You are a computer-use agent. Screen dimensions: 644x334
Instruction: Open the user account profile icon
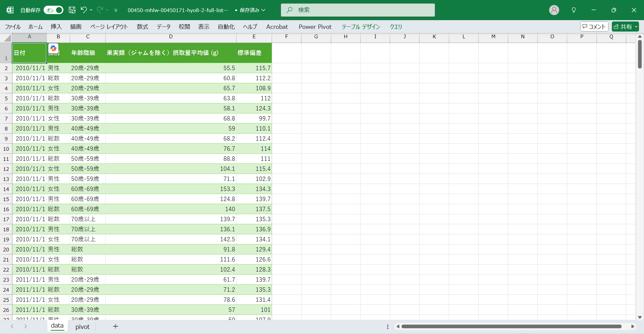pyautogui.click(x=554, y=10)
